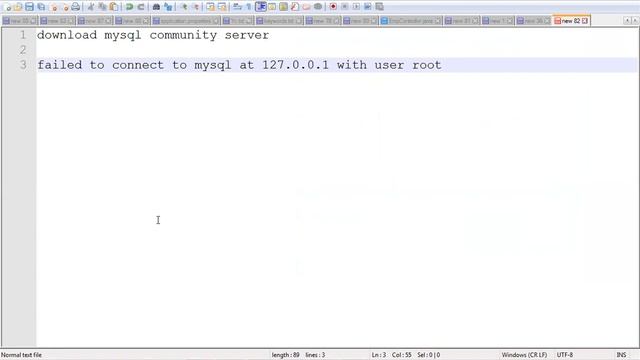The width and height of the screenshot is (640, 360).
Task: Open the Replace dialog icon
Action: coord(168,7)
